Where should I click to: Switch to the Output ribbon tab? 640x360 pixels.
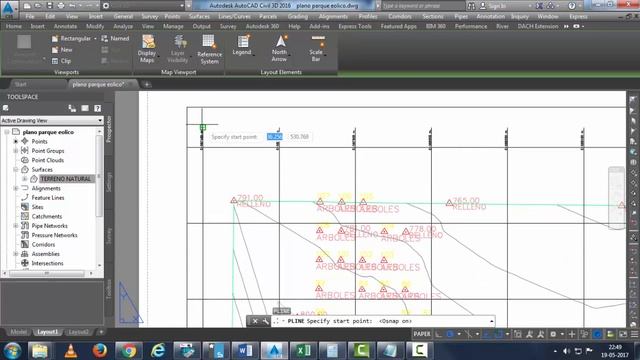coord(202,26)
